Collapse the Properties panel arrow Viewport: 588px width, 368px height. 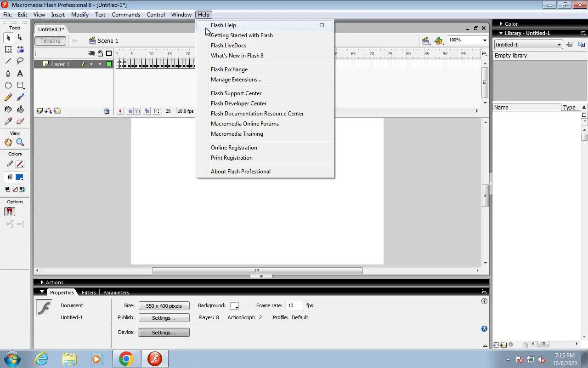pyautogui.click(x=42, y=292)
